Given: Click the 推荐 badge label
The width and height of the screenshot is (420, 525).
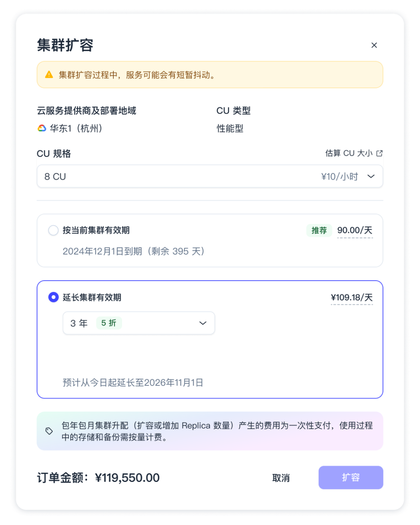Looking at the screenshot, I should click(319, 231).
